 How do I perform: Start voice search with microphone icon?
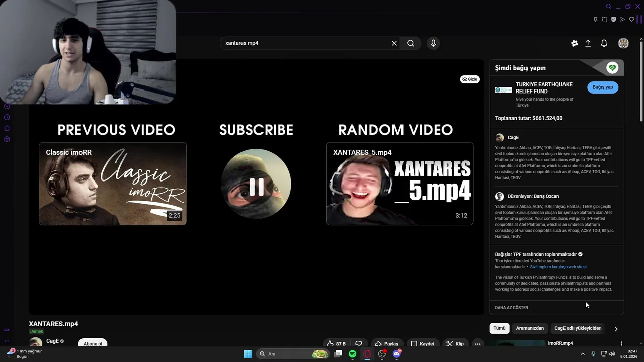(x=433, y=43)
